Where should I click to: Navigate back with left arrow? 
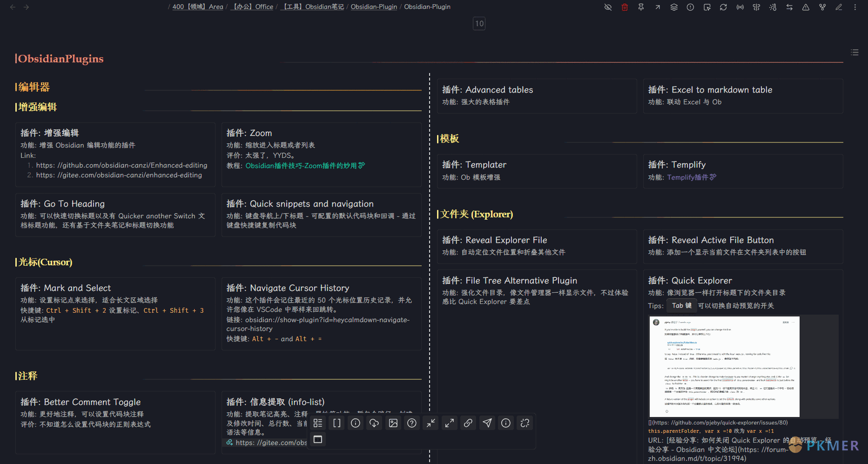[13, 7]
